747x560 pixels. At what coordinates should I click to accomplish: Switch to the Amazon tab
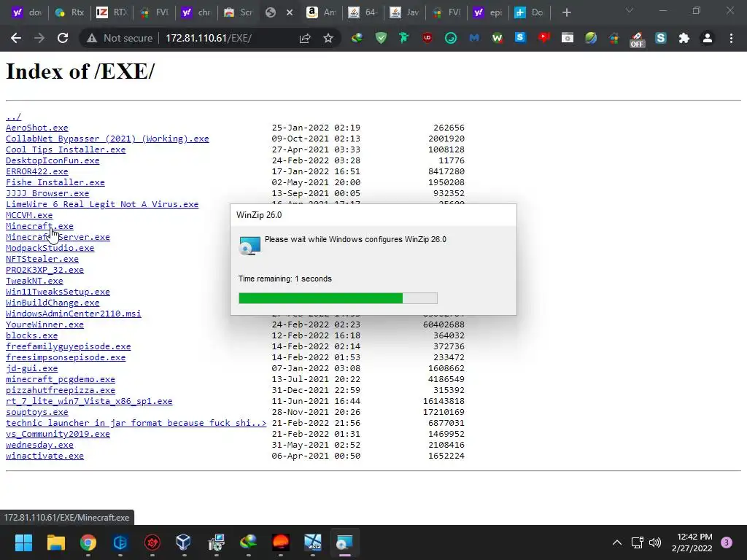coord(321,13)
